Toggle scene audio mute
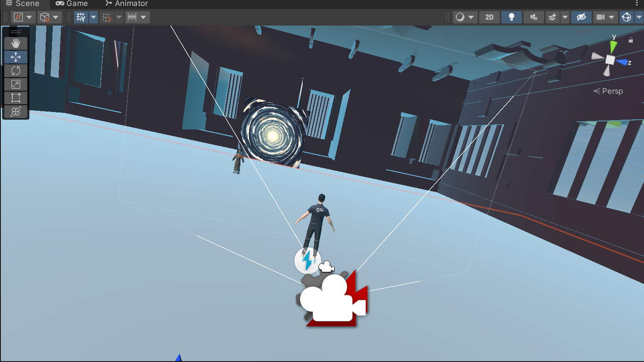Screen dimensions: 644x362 coord(534,17)
